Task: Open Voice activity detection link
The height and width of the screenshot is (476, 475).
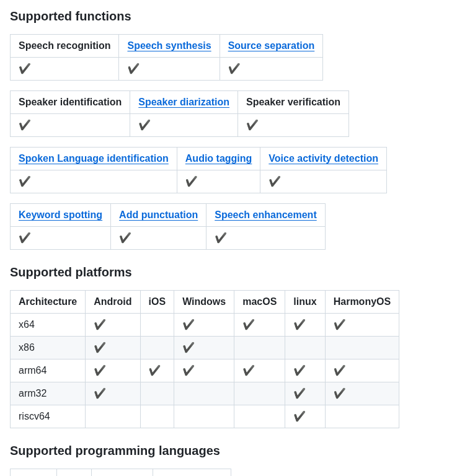Action: pyautogui.click(x=324, y=159)
